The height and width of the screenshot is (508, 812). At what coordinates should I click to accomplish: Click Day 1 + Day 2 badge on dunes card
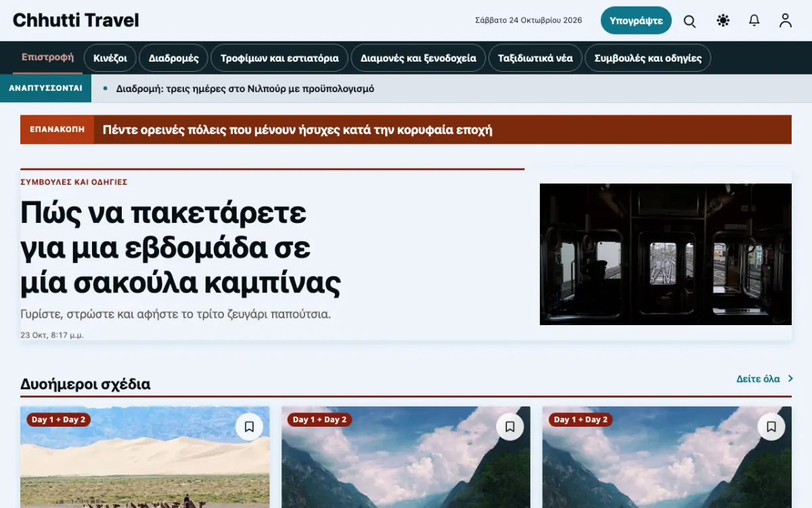[x=59, y=420]
